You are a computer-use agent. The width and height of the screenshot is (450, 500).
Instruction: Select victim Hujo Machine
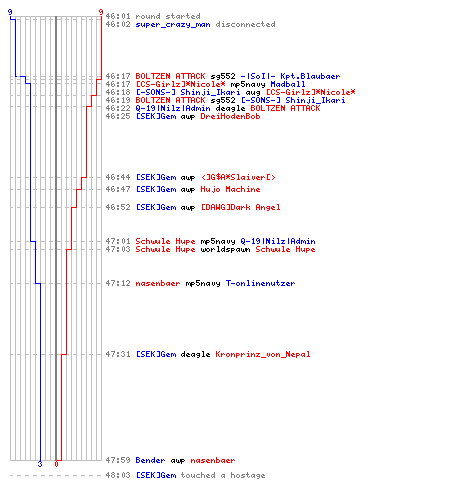point(230,189)
